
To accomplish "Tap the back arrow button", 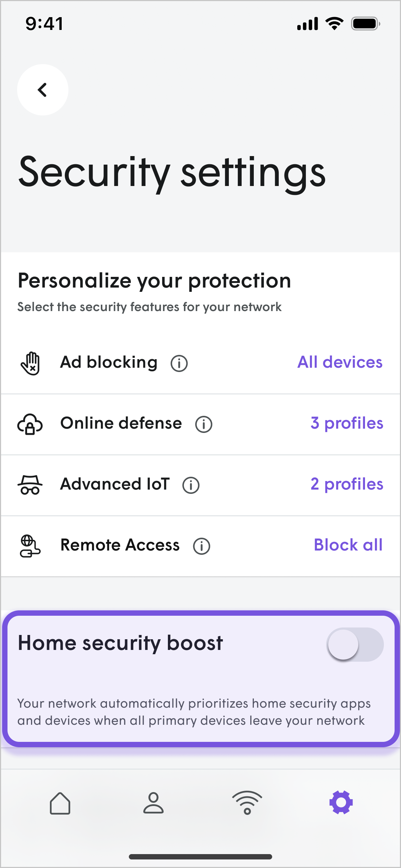I will 43,90.
